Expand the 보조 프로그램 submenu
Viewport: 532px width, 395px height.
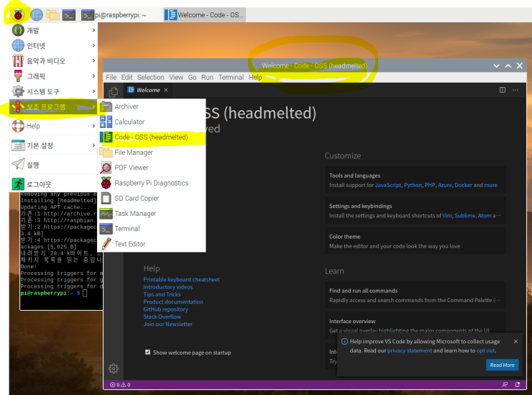point(54,106)
